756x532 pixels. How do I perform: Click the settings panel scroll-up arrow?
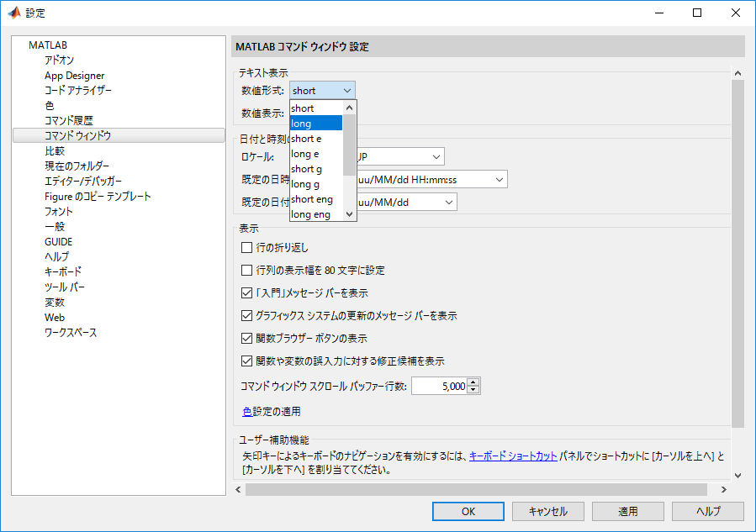pos(737,73)
